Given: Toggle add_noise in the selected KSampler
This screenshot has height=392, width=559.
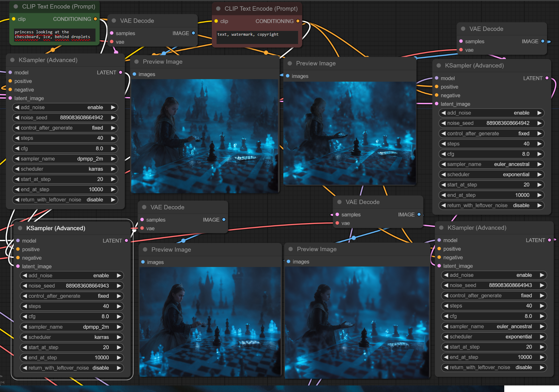Looking at the screenshot, I should 72,276.
